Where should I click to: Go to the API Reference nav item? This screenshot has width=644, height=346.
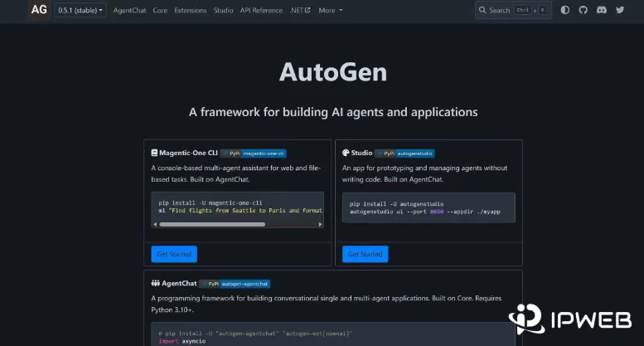261,10
